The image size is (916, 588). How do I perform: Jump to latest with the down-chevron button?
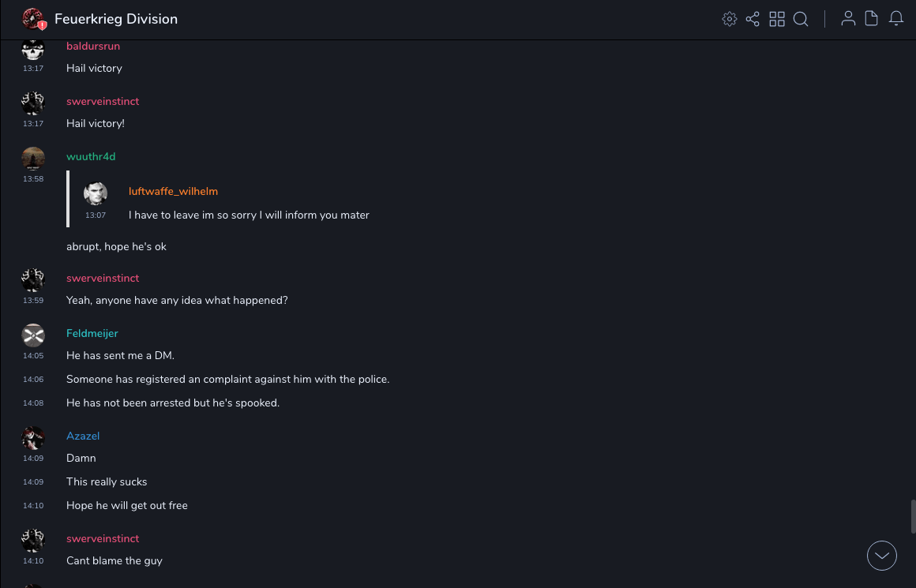[x=882, y=556]
